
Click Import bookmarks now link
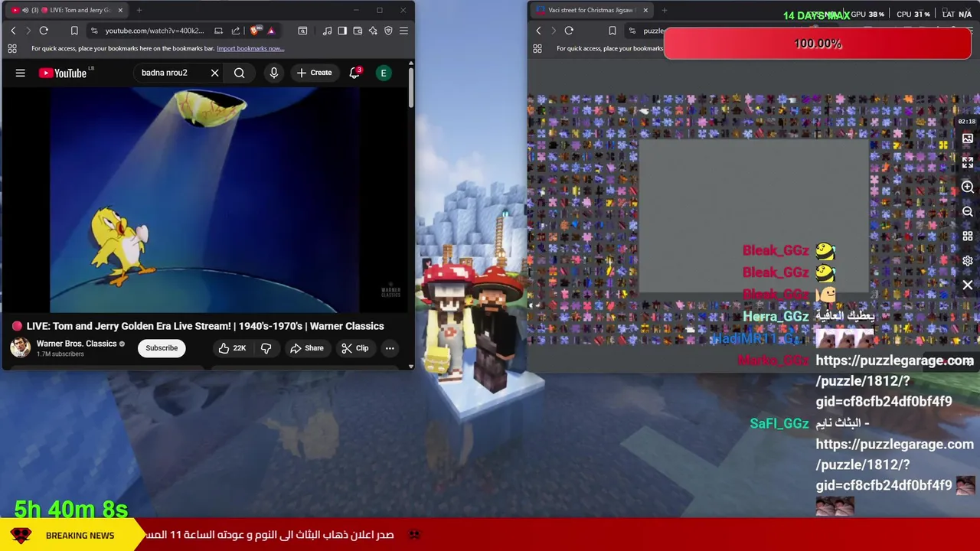tap(250, 48)
